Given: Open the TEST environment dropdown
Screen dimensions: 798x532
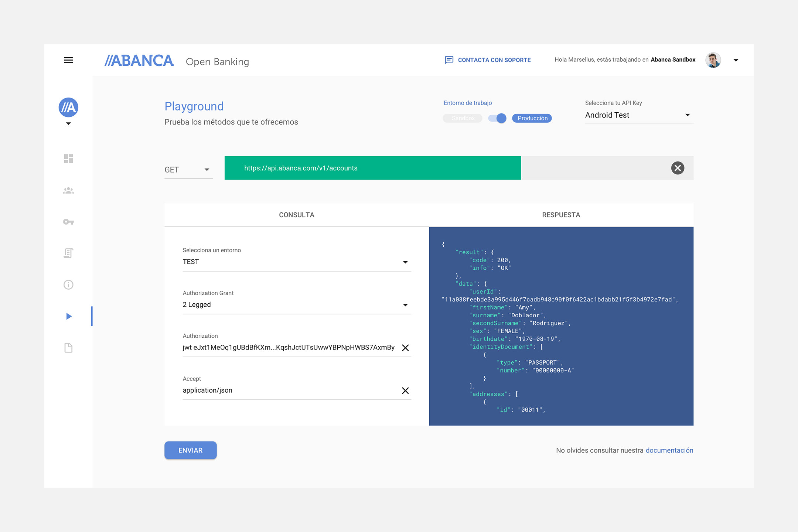Looking at the screenshot, I should pyautogui.click(x=297, y=262).
